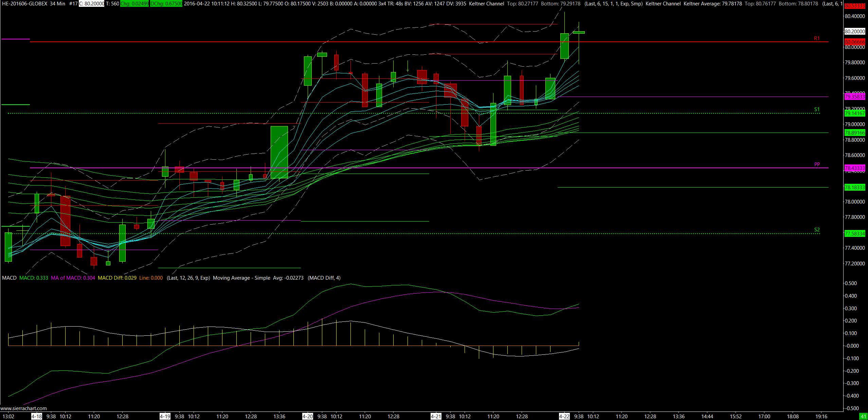
Task: Click the red 80.06666 price tag
Action: [x=855, y=42]
